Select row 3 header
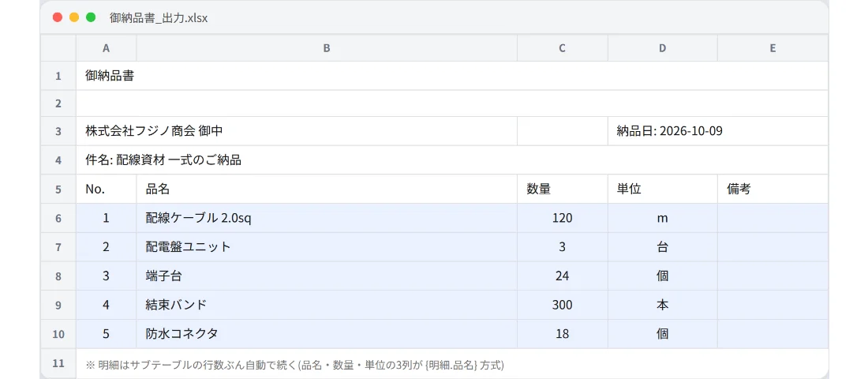 click(58, 131)
